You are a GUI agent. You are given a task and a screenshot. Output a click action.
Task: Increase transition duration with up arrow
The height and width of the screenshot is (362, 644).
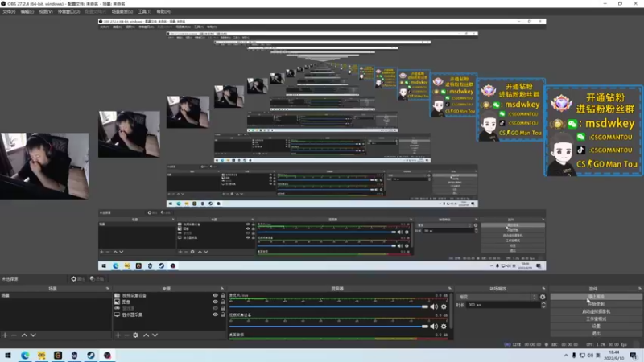point(543,303)
